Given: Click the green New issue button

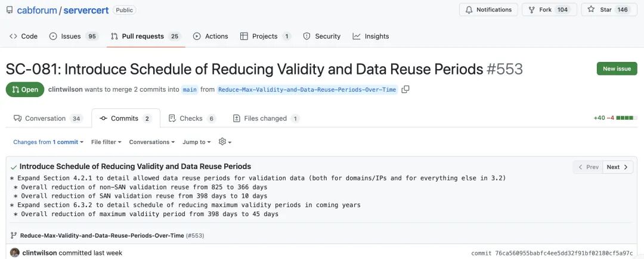Looking at the screenshot, I should [x=616, y=68].
